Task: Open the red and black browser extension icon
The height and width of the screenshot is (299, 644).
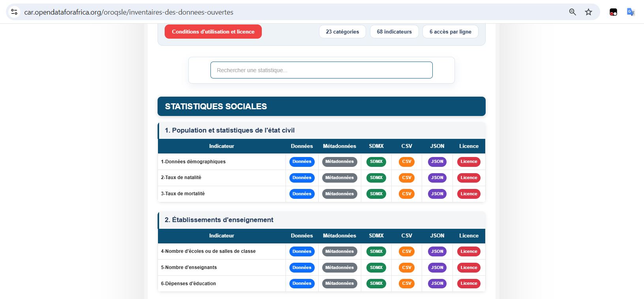Action: 613,12
